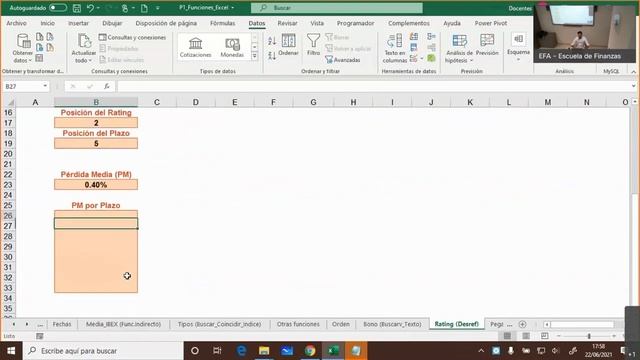Open the Obtener datos dropdown
The image size is (640, 360).
(22, 49)
